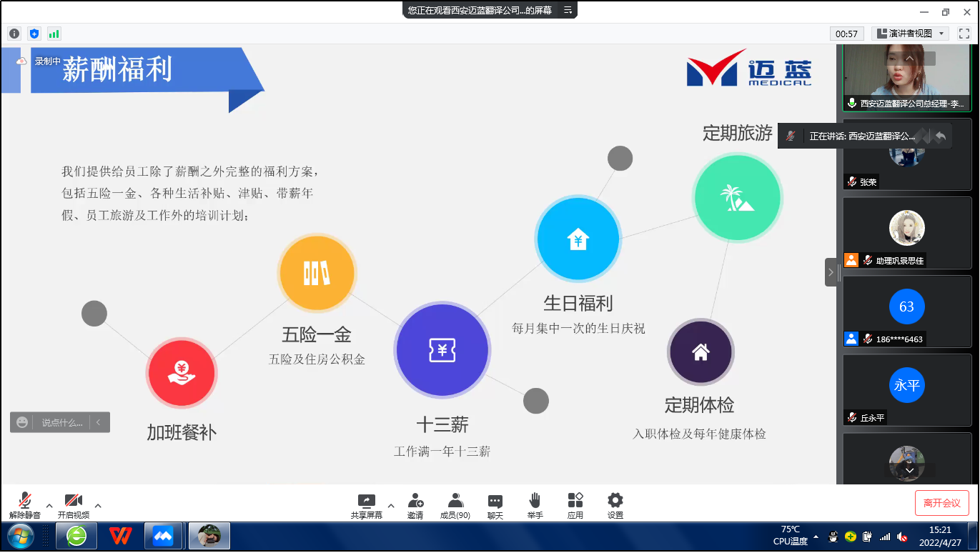Click Share Screen (共享屏幕) button

366,504
